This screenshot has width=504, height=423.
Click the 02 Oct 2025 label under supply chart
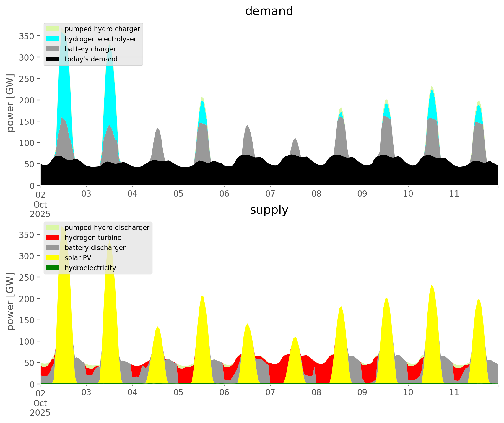coord(40,403)
